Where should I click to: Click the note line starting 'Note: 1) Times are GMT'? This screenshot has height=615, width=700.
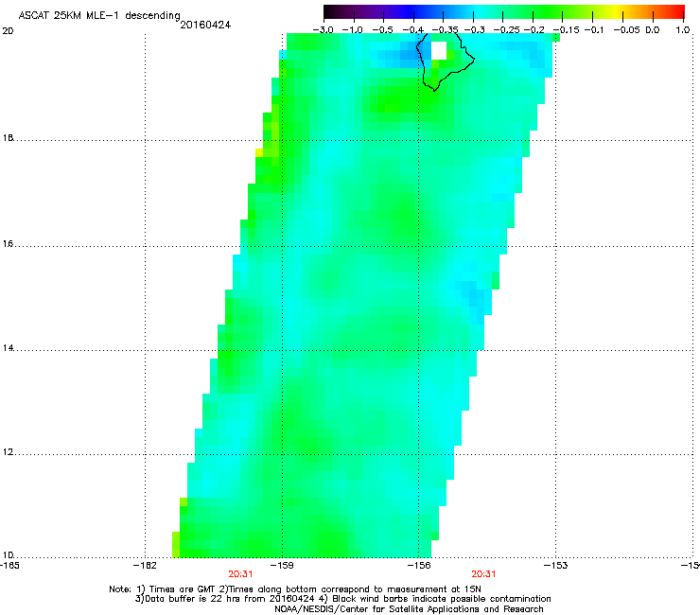pos(295,589)
